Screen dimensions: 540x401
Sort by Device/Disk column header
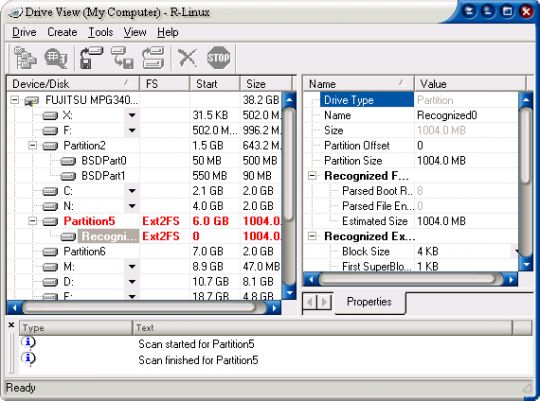(x=73, y=84)
